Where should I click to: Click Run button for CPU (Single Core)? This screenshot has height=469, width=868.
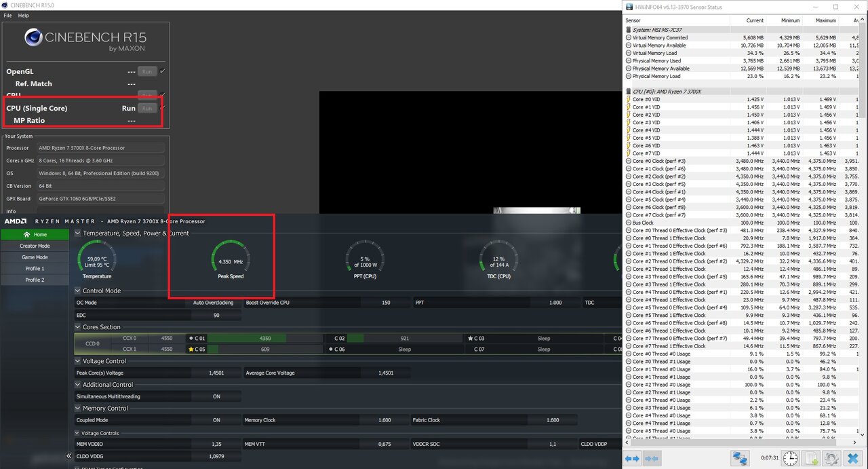(147, 108)
